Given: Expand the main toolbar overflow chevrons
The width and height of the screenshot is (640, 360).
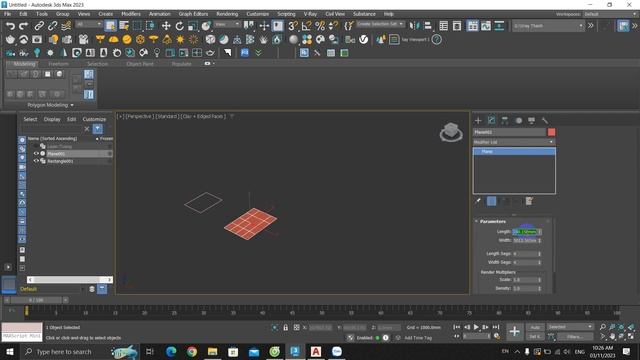Looking at the screenshot, I should (591, 26).
